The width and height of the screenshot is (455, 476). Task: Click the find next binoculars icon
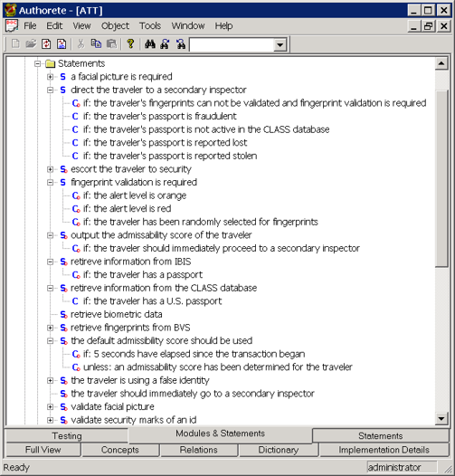click(x=166, y=44)
